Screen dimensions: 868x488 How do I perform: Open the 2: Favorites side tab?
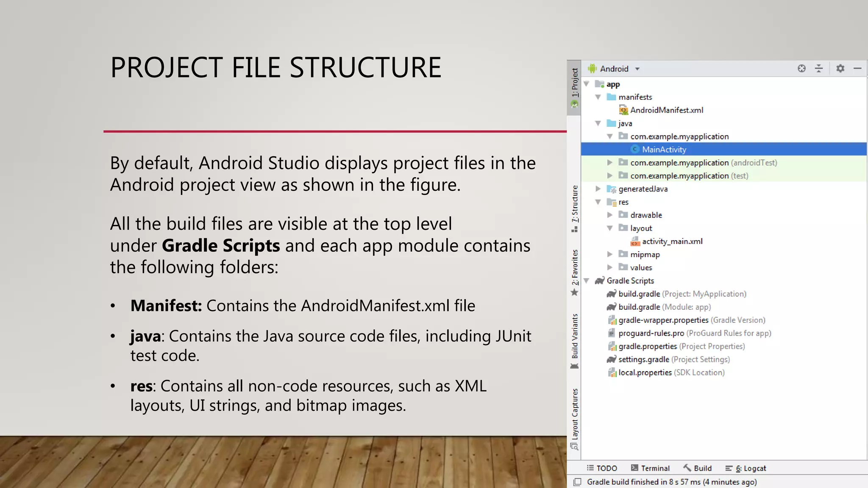click(574, 273)
